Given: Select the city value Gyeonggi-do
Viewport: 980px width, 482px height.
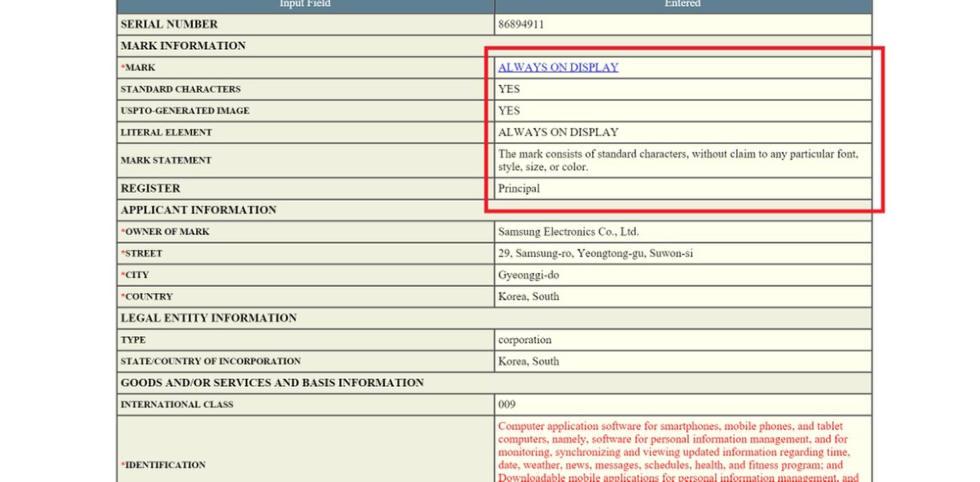Looking at the screenshot, I should pyautogui.click(x=529, y=275).
